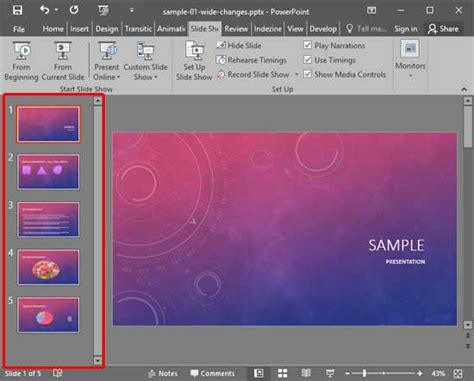The width and height of the screenshot is (474, 381).
Task: Open the Developer tab
Action: (x=323, y=29)
